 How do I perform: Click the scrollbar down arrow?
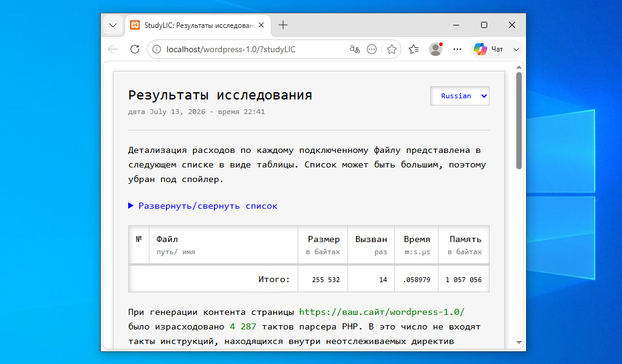point(519,342)
